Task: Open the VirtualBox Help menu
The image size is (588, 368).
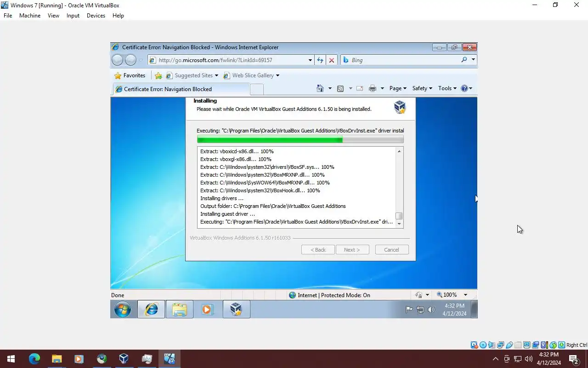Action: pos(118,15)
